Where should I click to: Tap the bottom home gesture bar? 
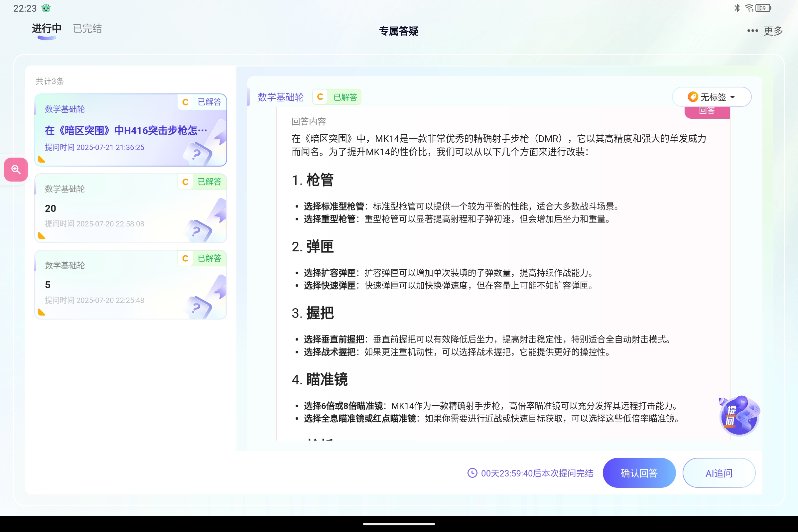click(399, 524)
